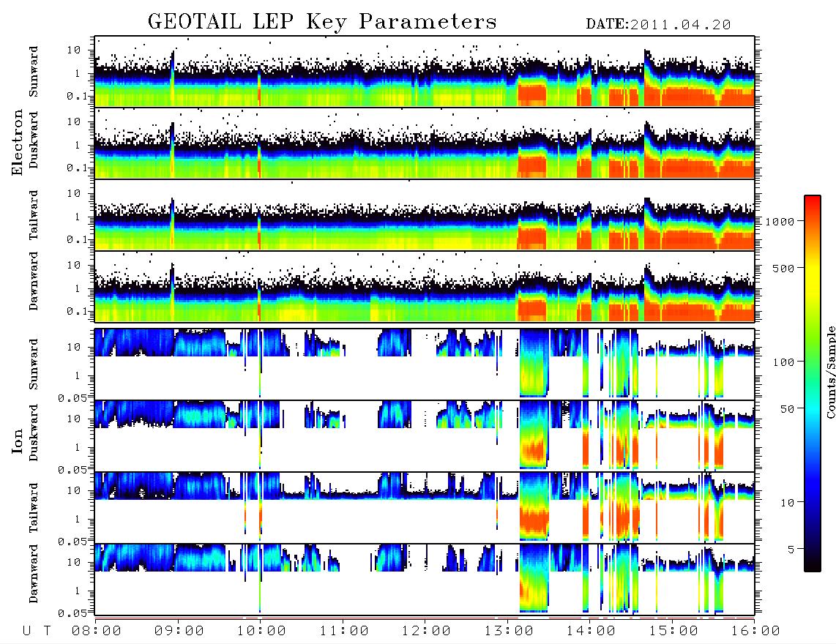
Task: Click the Ion Tailward spectrogram panel
Action: [425, 507]
